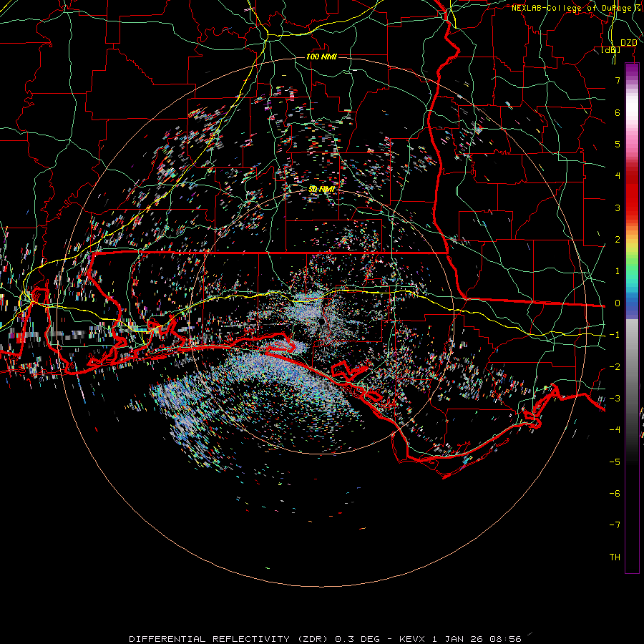Click the 50 NMI range ring label
644x644 pixels.
pos(321,189)
